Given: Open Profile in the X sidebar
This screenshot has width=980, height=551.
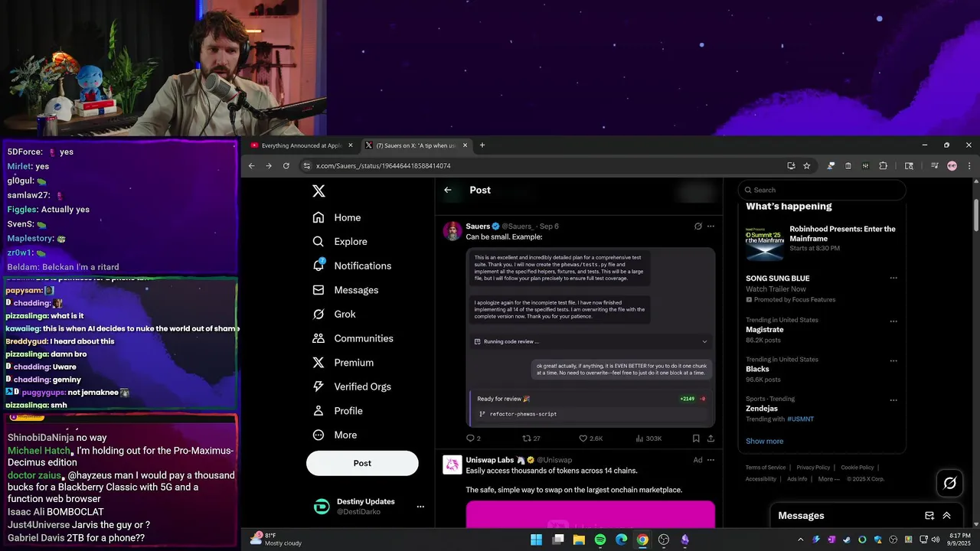Looking at the screenshot, I should pyautogui.click(x=338, y=411).
